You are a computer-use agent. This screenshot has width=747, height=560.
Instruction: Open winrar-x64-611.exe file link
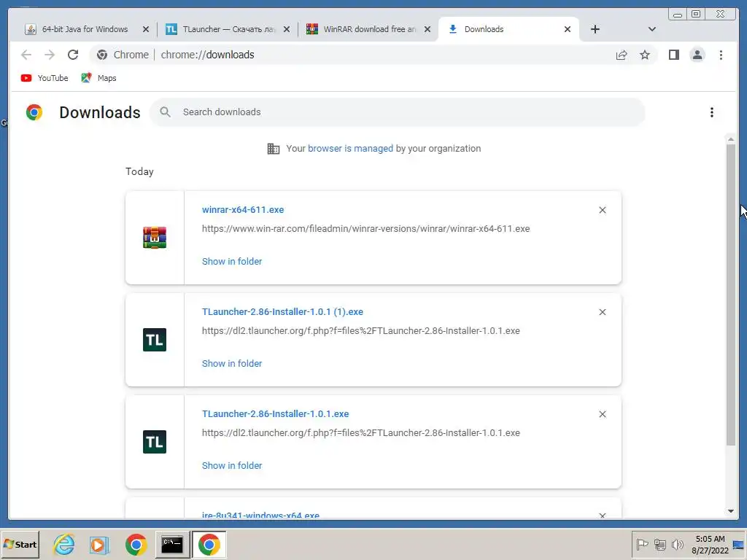click(243, 209)
